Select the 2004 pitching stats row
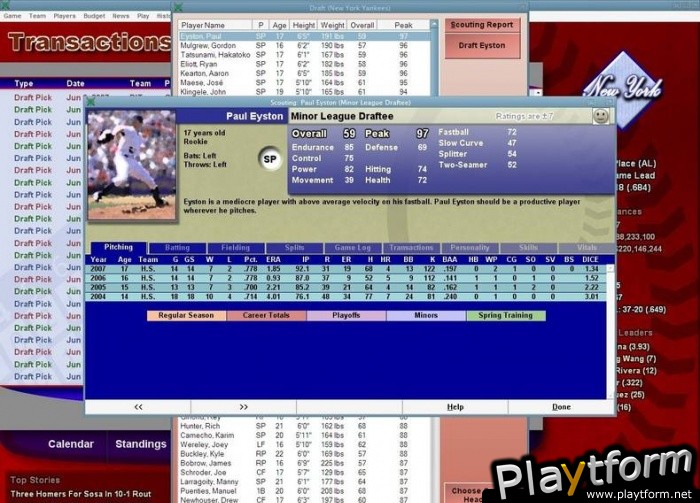 [346, 297]
